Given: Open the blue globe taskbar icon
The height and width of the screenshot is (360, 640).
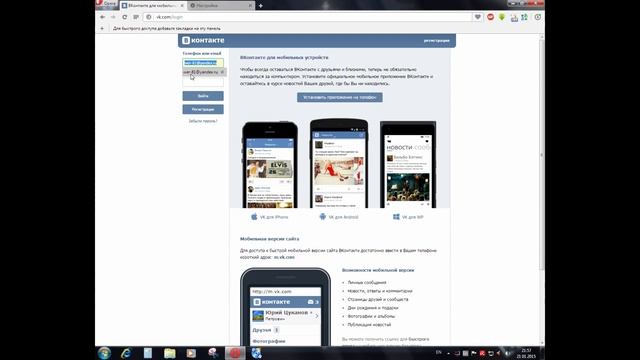Looking at the screenshot, I should click(256, 353).
